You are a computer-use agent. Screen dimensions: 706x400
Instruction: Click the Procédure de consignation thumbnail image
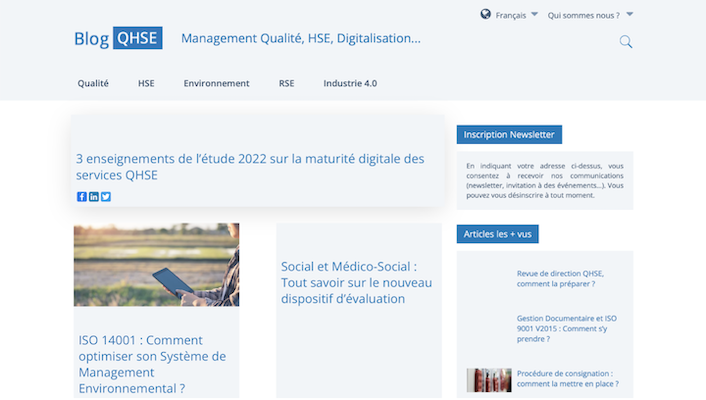(489, 380)
